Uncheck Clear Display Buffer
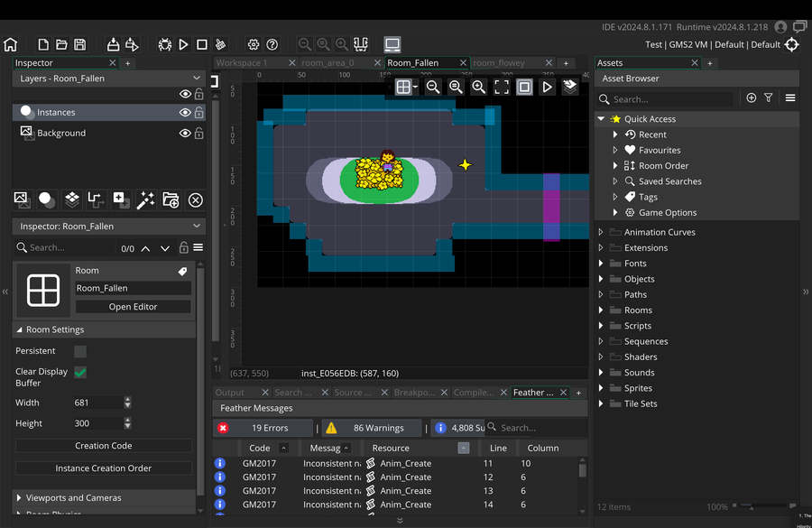 [80, 372]
